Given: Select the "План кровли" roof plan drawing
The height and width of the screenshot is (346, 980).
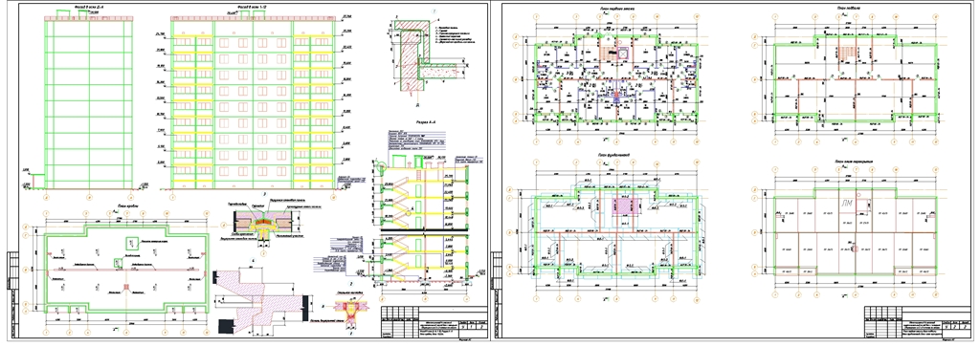Looking at the screenshot, I should [127, 269].
